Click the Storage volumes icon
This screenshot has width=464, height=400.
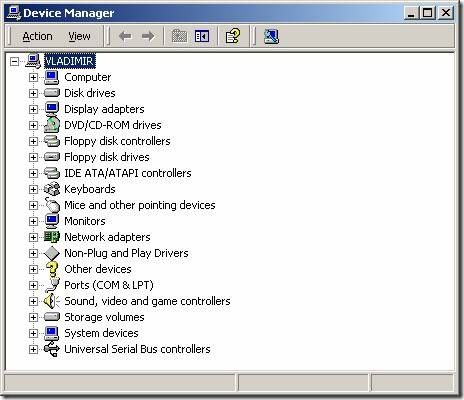[52, 317]
